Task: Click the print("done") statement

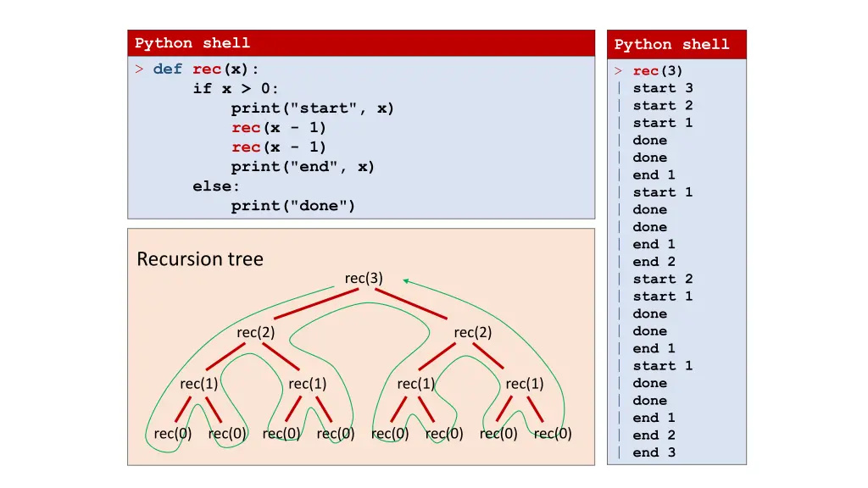Action: [x=292, y=206]
